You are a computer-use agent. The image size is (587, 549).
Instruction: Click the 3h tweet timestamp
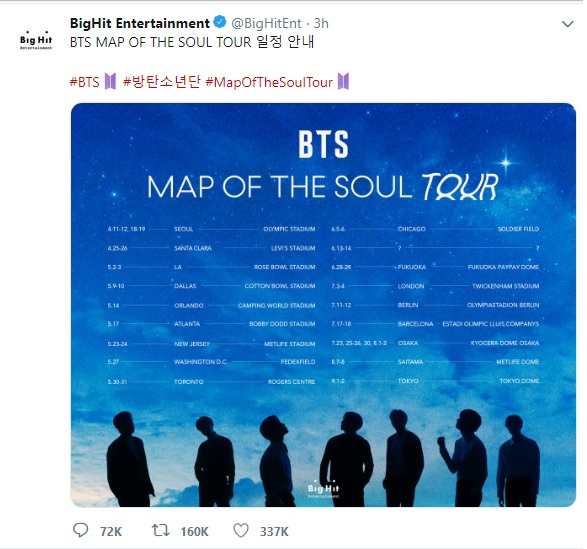coord(321,24)
